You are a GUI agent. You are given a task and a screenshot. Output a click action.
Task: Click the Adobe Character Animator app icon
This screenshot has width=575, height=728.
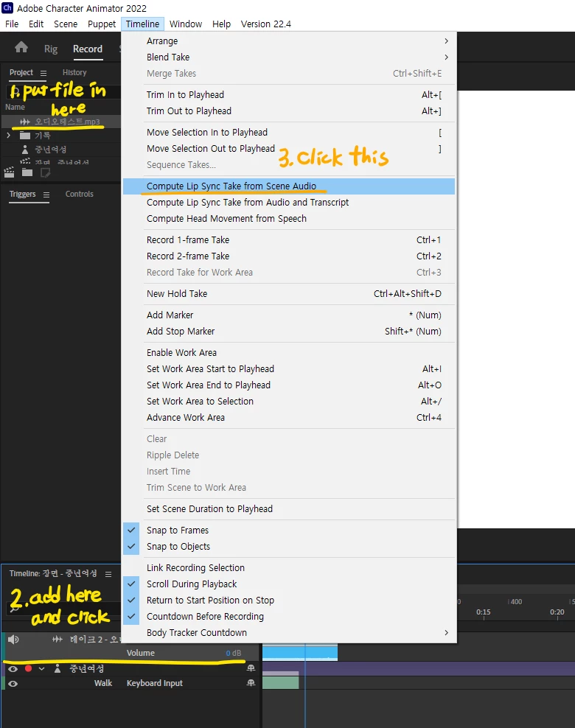point(7,8)
